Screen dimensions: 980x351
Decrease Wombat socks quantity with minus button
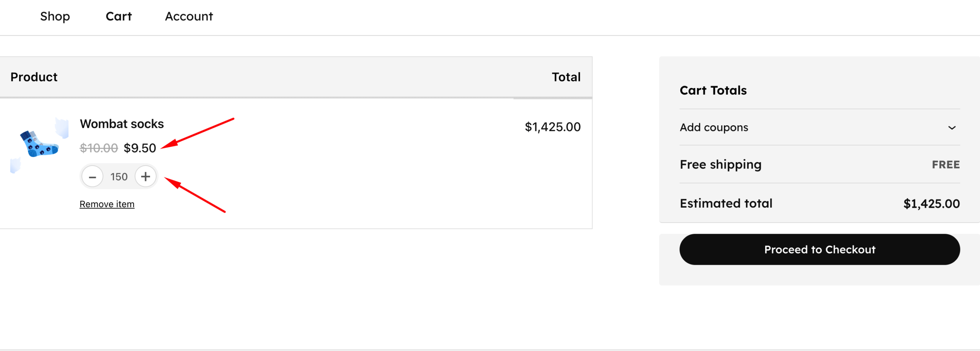(x=92, y=177)
